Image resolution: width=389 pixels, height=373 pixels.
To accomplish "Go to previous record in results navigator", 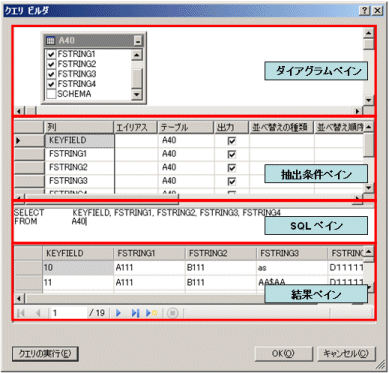I will (38, 313).
